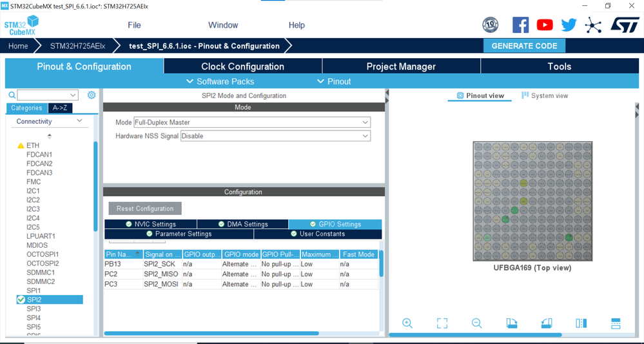644x344 pixels.
Task: Select the Pinout & Configuration tab
Action: tap(84, 66)
